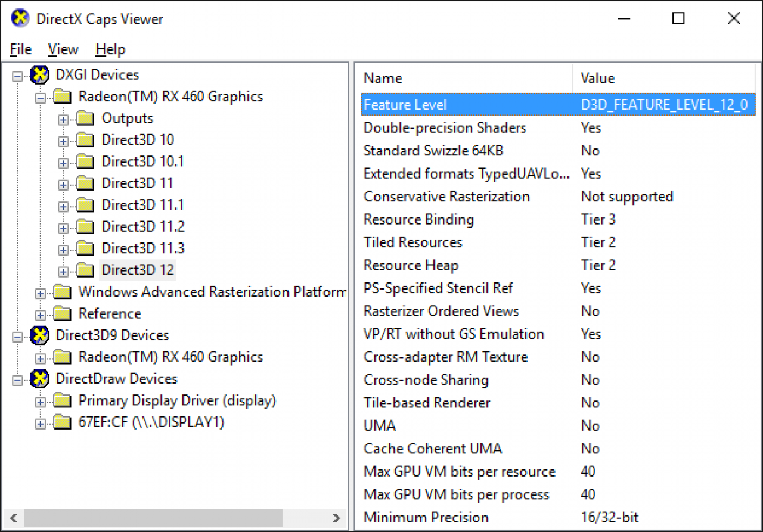Click the DirectX Caps Viewer title bar icon
The height and width of the screenshot is (532, 763).
pyautogui.click(x=20, y=18)
